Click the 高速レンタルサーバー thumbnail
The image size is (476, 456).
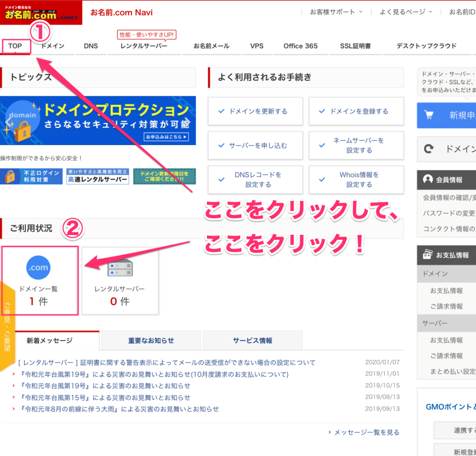tap(98, 176)
